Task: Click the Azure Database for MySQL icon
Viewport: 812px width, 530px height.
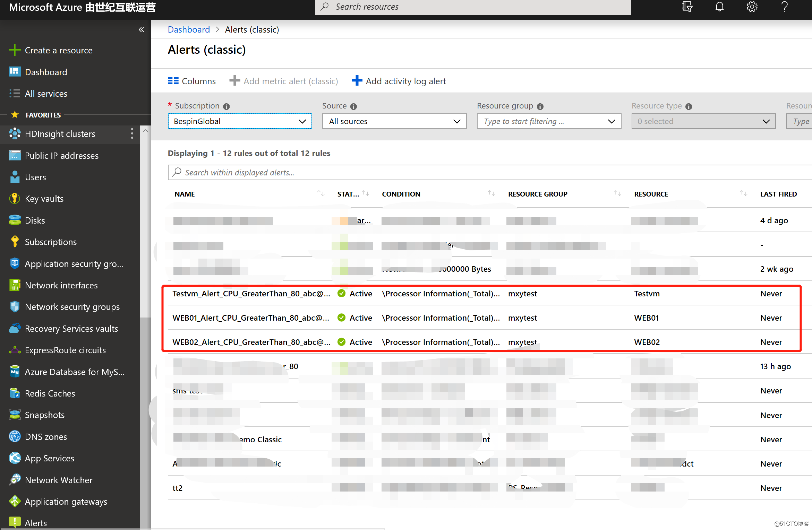Action: pyautogui.click(x=15, y=372)
